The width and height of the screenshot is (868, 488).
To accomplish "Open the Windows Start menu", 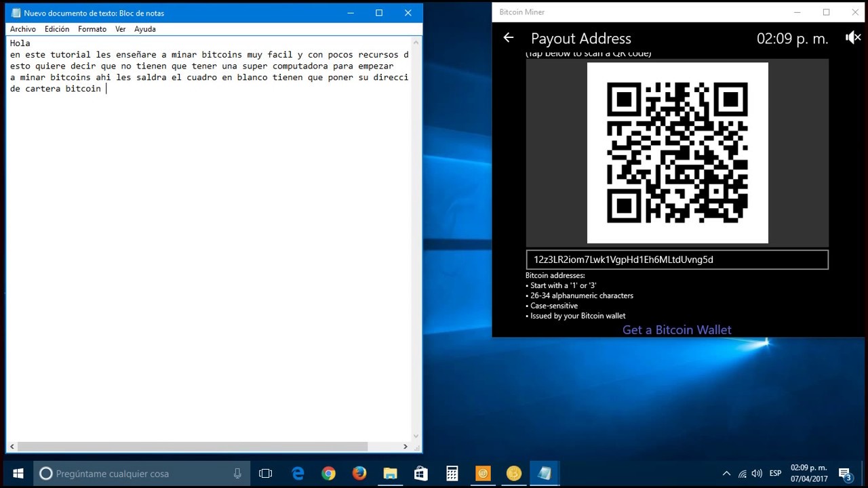I will [18, 473].
